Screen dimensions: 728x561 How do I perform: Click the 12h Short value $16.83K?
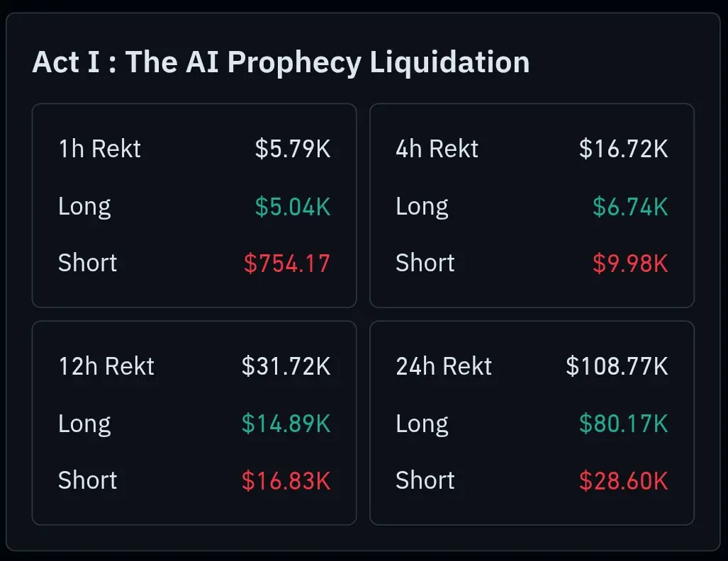[x=286, y=481]
